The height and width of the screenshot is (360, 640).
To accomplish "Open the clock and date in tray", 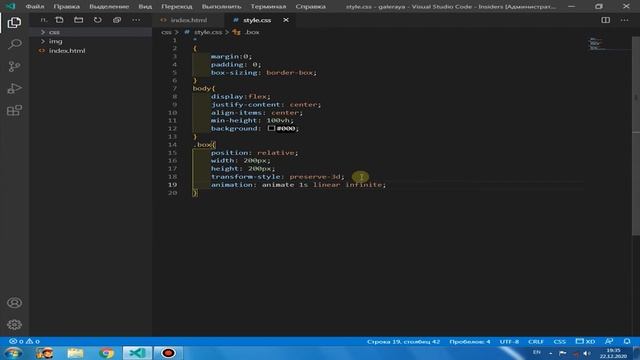I will (x=613, y=353).
